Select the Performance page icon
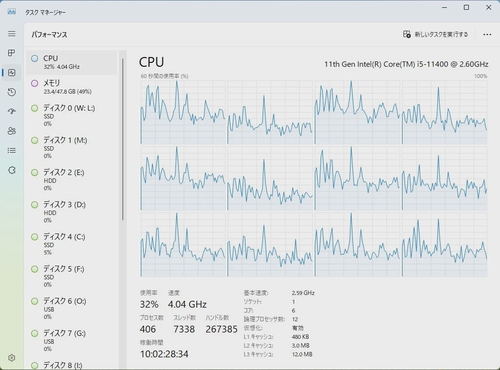Image resolution: width=500 pixels, height=370 pixels. pyautogui.click(x=12, y=72)
